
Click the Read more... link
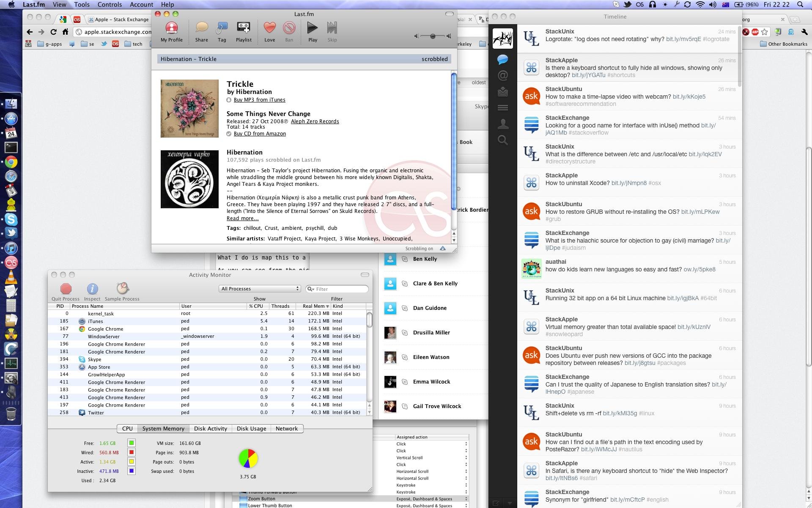coord(242,218)
